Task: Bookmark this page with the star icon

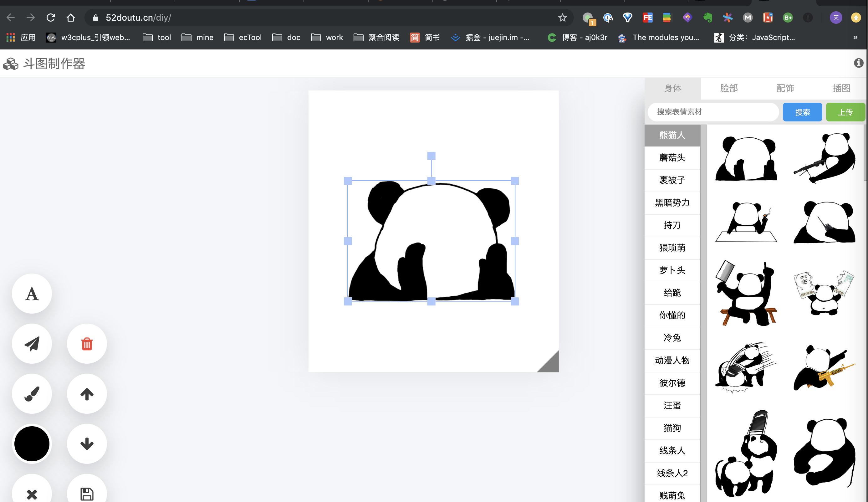Action: click(562, 18)
